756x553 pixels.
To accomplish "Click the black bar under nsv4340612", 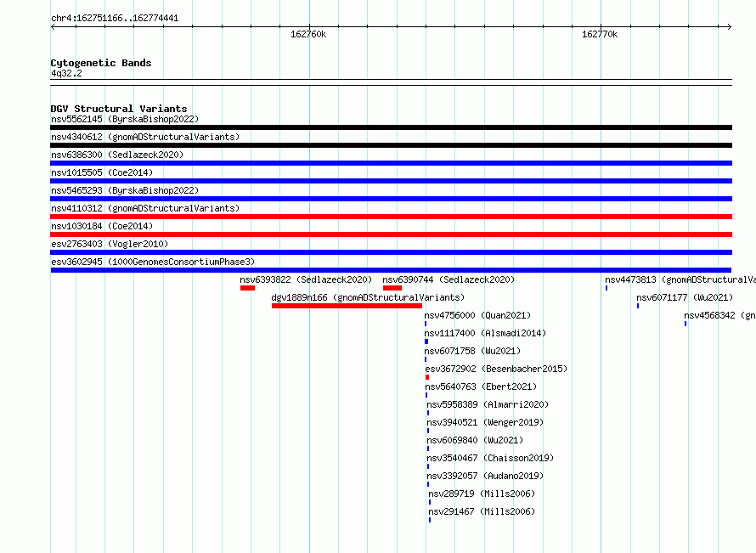I will click(x=391, y=145).
